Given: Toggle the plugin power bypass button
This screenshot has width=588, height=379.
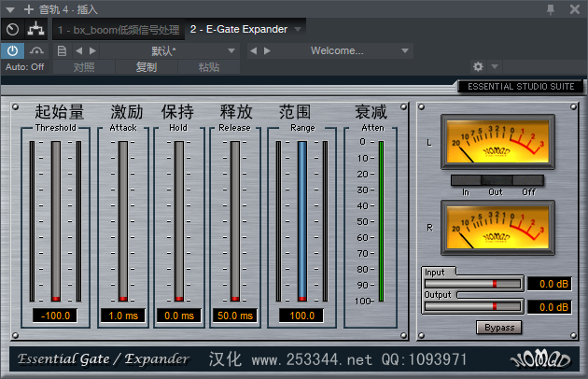Looking at the screenshot, I should pos(12,50).
